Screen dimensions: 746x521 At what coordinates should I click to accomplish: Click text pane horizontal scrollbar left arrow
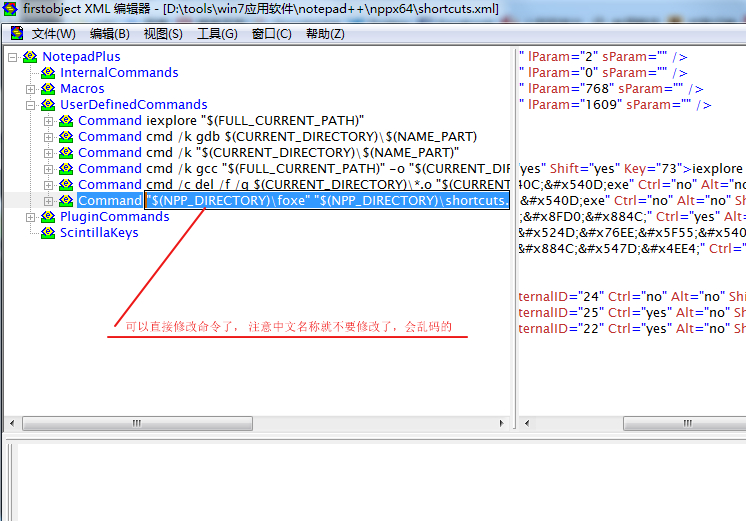(x=527, y=423)
